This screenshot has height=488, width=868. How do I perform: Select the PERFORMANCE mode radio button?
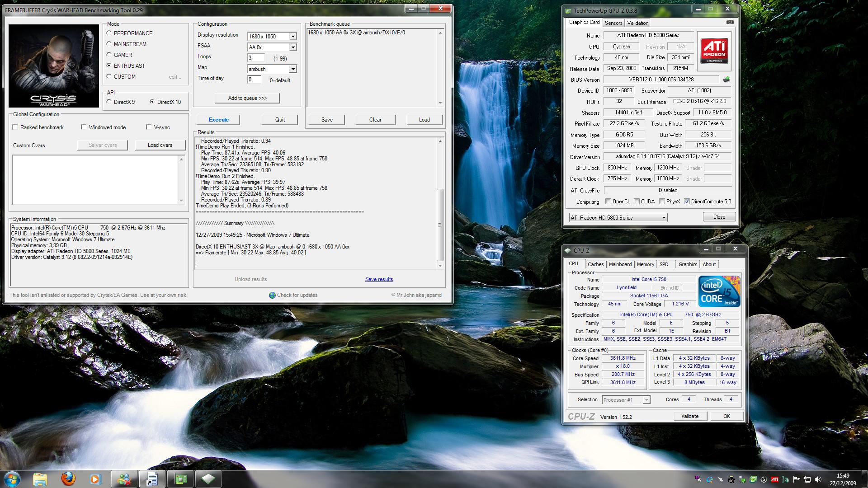[x=109, y=33]
